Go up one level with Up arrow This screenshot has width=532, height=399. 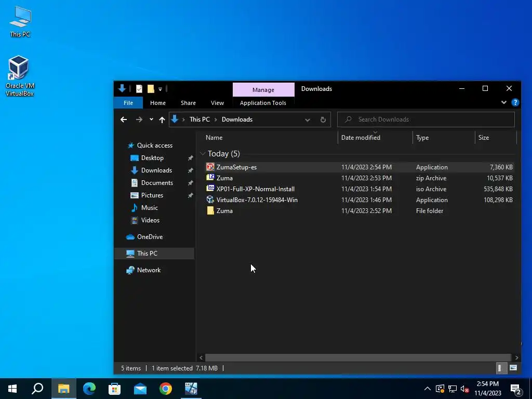162,119
